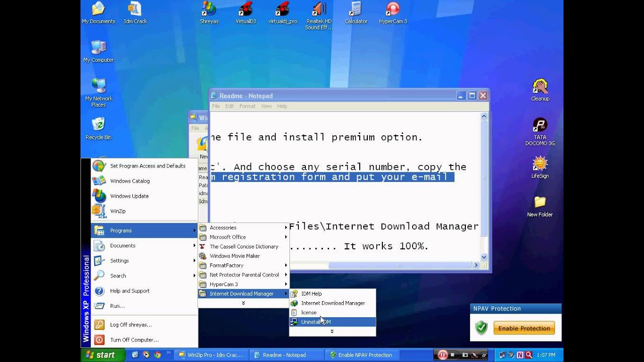Click Enable Protection button in NPAV popup
This screenshot has width=644, height=362.
[524, 328]
